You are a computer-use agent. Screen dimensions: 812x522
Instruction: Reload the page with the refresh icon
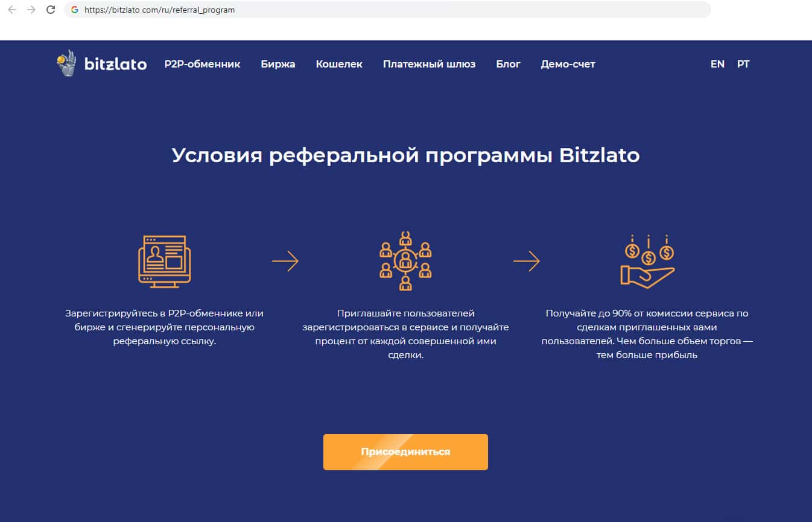(51, 10)
